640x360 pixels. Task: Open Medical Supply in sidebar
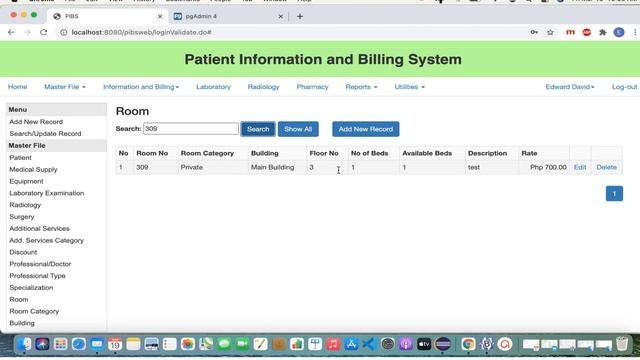[x=33, y=169]
